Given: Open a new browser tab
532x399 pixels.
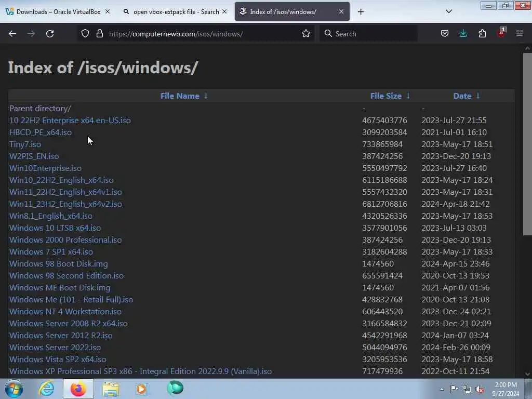Looking at the screenshot, I should (361, 12).
